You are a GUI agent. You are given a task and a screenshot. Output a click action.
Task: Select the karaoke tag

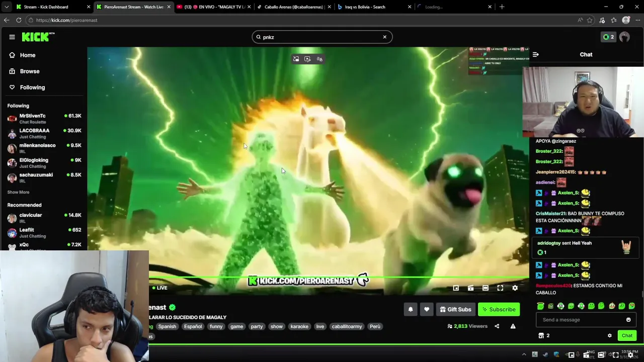click(x=299, y=326)
